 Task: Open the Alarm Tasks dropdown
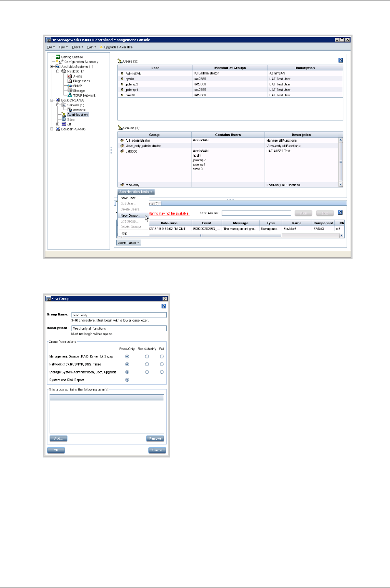(x=129, y=243)
